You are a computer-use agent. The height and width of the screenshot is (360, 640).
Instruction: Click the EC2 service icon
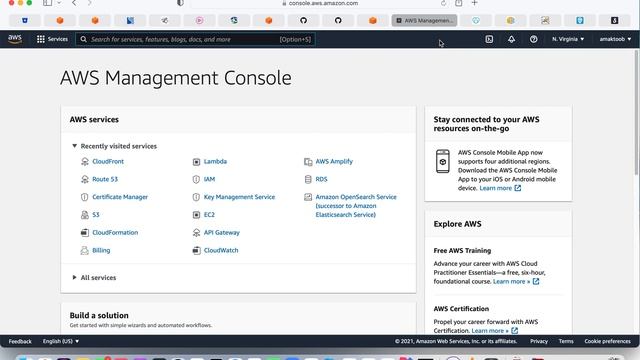[196, 215]
